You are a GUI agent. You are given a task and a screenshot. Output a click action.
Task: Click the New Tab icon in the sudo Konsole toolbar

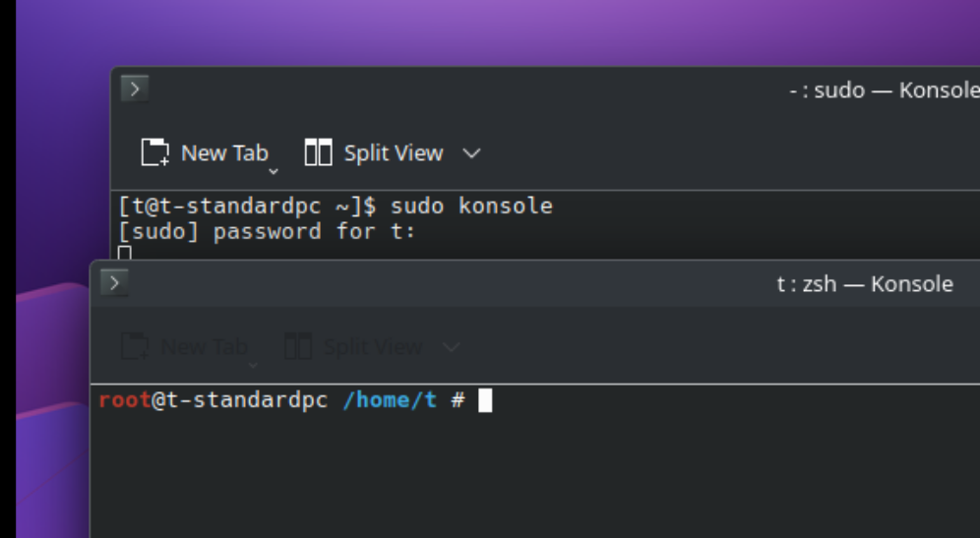click(155, 152)
